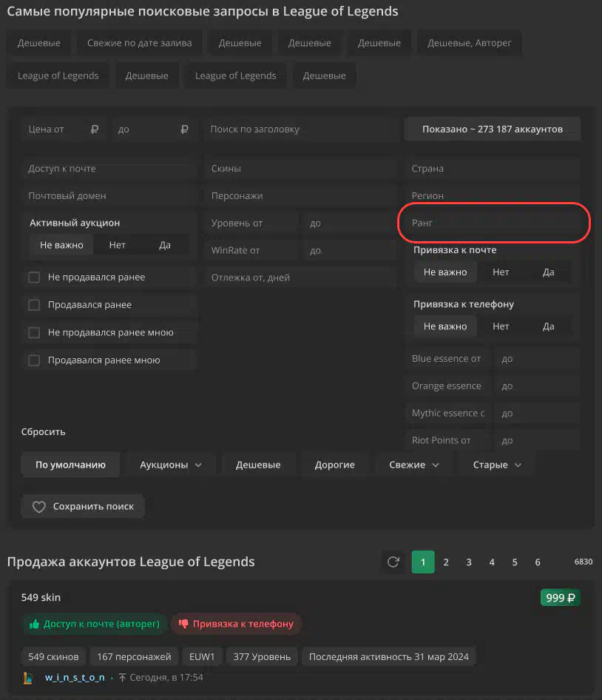Click the heart icon in Сохранить поиск

(x=38, y=507)
